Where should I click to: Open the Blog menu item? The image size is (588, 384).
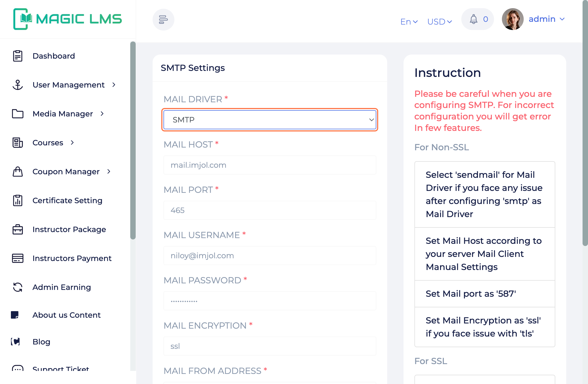(x=41, y=342)
